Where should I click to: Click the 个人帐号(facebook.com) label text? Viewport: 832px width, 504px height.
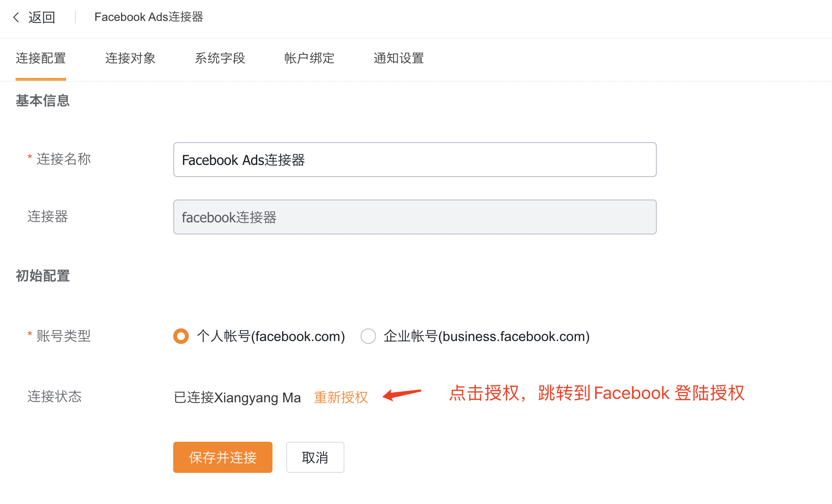271,336
